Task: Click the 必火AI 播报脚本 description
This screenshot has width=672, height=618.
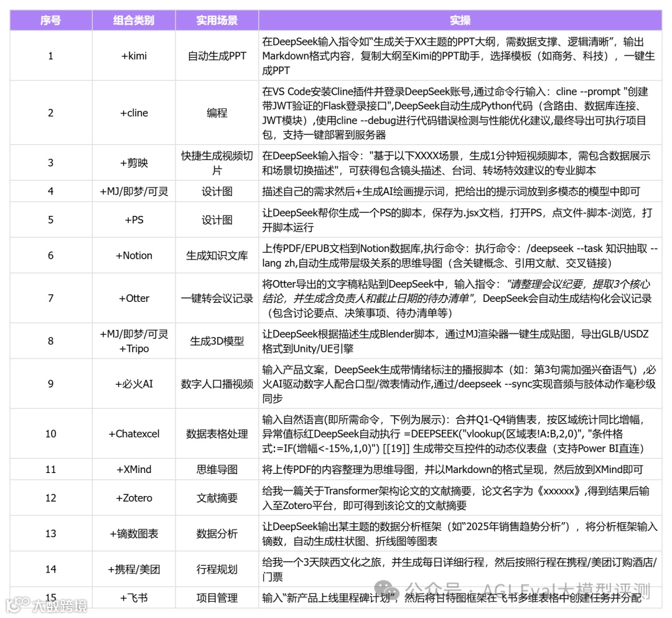Action: point(460,384)
